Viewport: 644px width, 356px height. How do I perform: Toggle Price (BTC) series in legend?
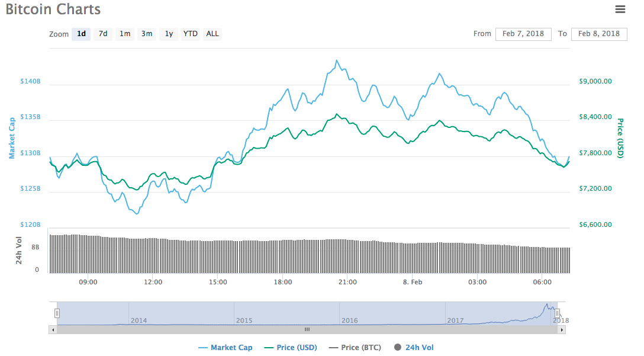[355, 347]
